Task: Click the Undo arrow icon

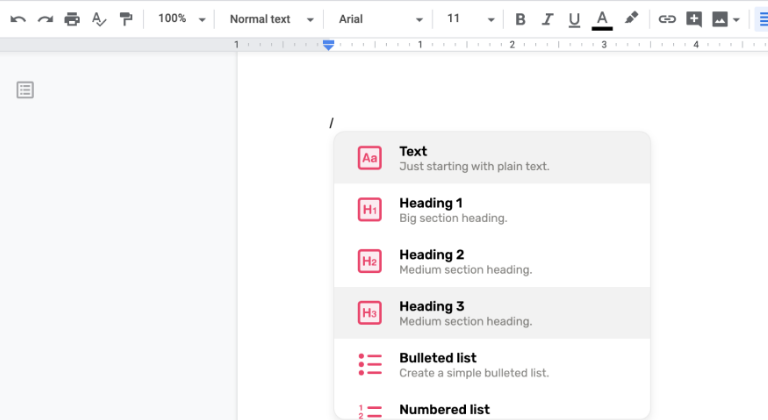Action: (x=18, y=20)
